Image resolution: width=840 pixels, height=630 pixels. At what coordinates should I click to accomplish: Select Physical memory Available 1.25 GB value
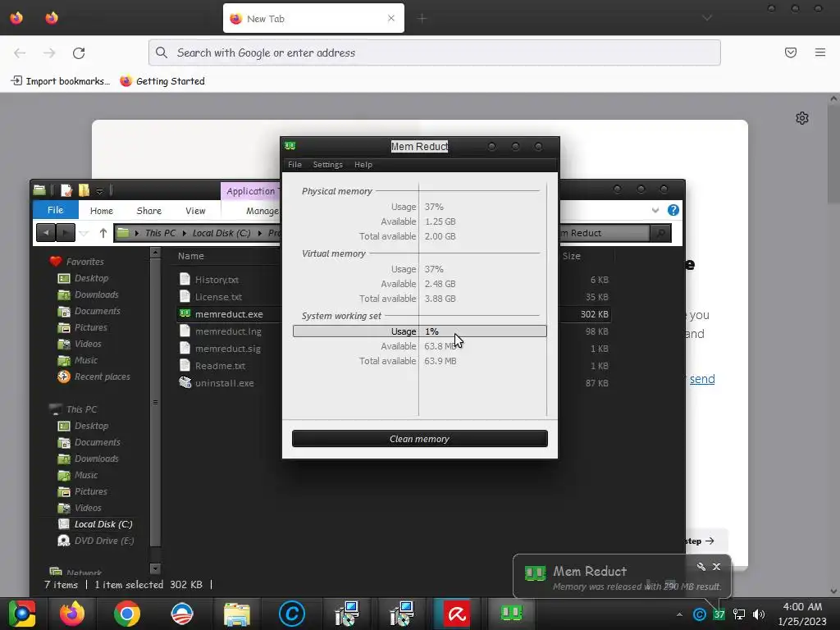440,221
